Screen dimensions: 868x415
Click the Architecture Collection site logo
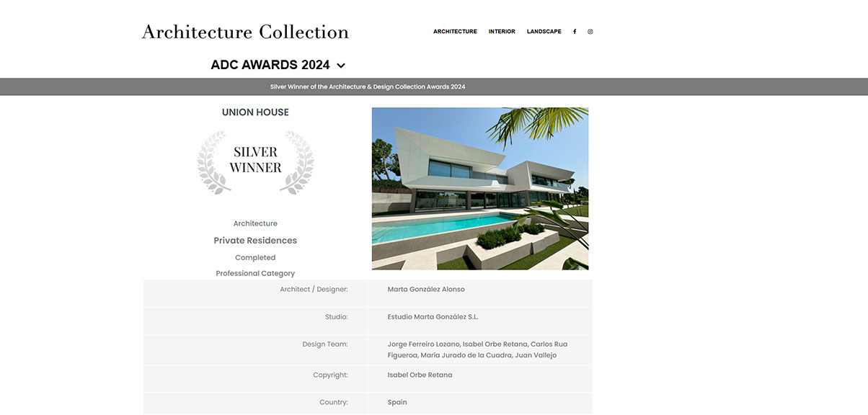pyautogui.click(x=245, y=32)
